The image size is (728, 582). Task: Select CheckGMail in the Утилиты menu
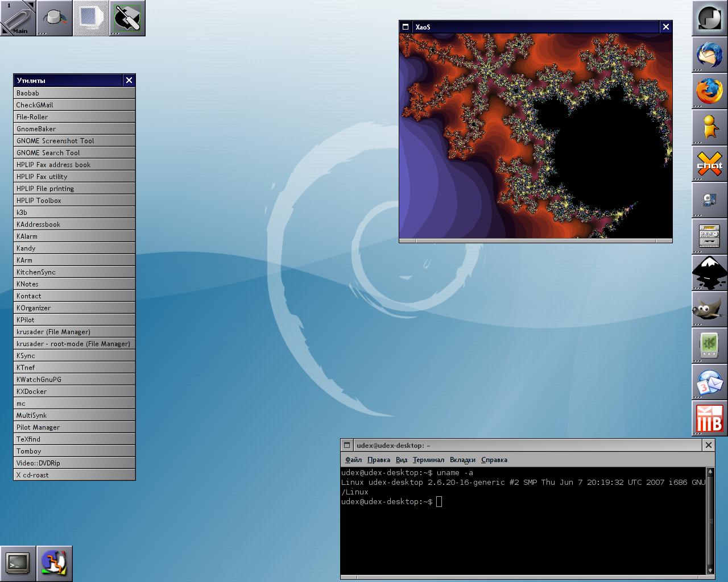pyautogui.click(x=75, y=105)
